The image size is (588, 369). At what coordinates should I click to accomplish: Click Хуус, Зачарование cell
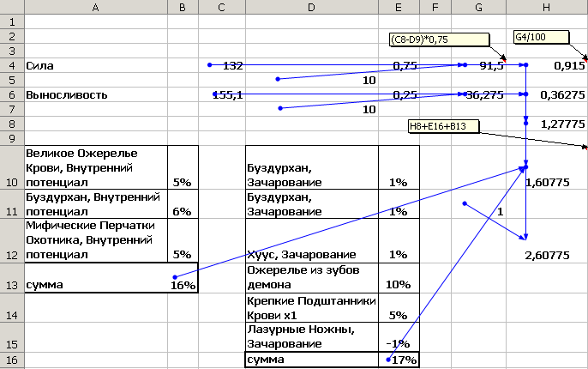pos(312,240)
